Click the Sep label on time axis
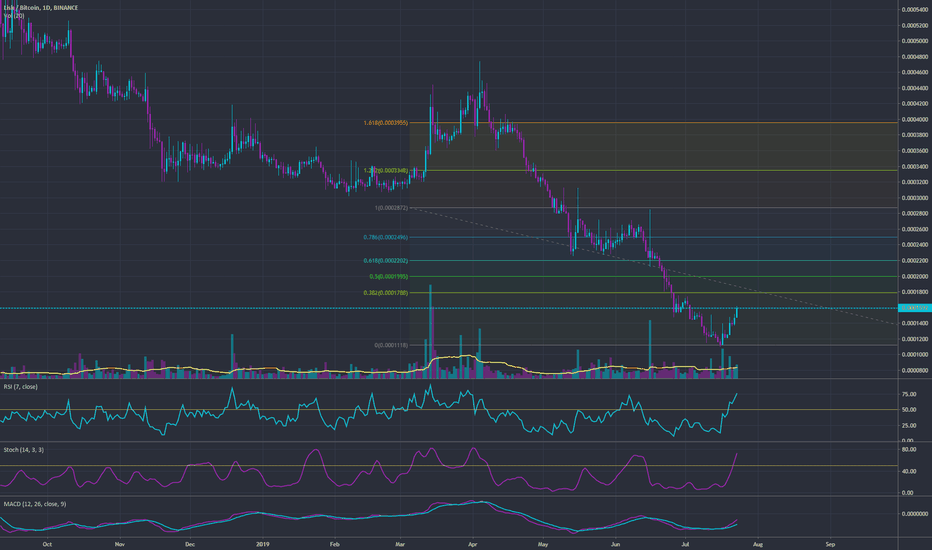The image size is (932, 550). (x=830, y=544)
